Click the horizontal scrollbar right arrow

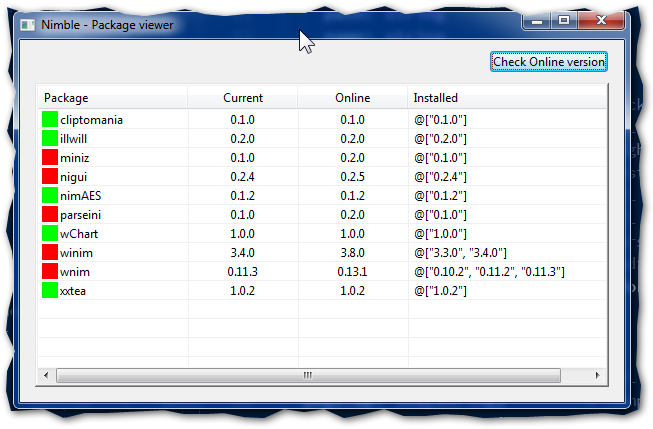[x=598, y=376]
